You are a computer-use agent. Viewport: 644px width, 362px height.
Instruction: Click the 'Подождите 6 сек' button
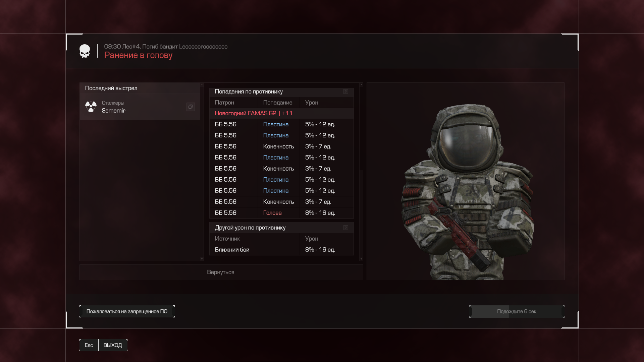(x=517, y=311)
